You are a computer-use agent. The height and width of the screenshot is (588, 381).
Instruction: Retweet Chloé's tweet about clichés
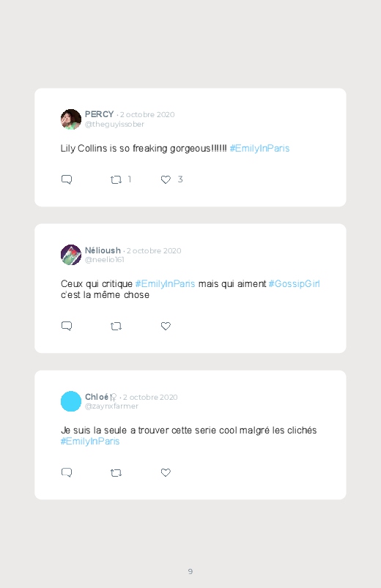click(x=116, y=473)
